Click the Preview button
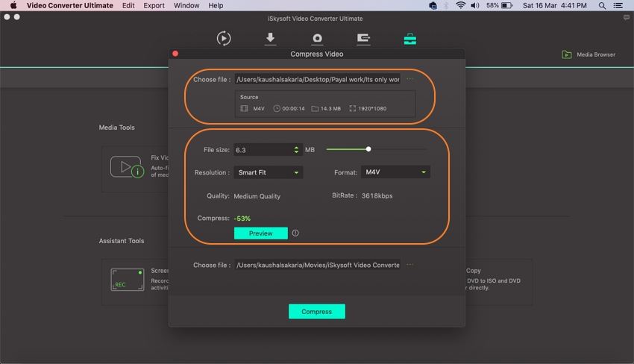This screenshot has height=364, width=634. click(260, 233)
